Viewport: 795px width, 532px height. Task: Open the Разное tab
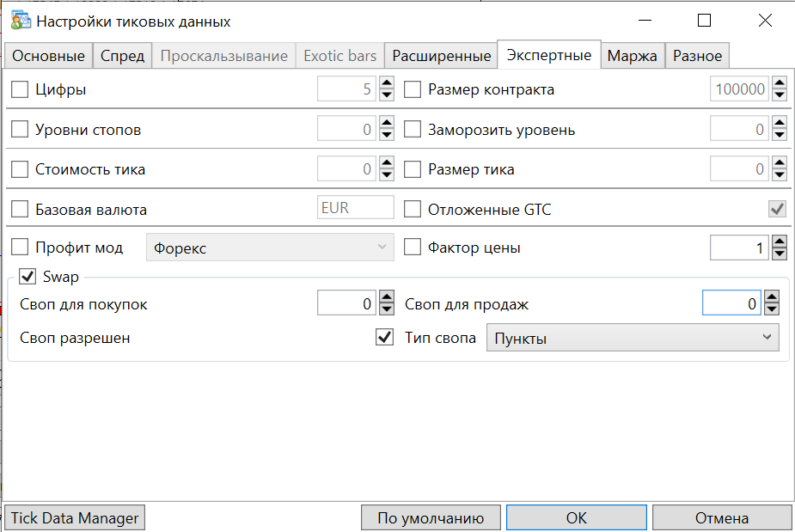[x=697, y=56]
